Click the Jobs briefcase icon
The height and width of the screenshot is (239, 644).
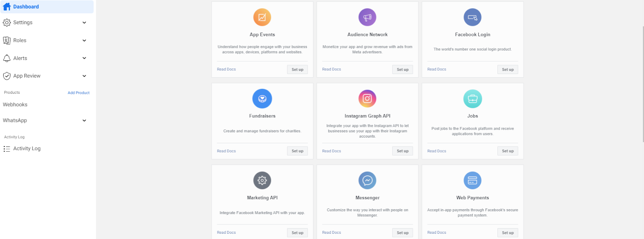point(473,99)
